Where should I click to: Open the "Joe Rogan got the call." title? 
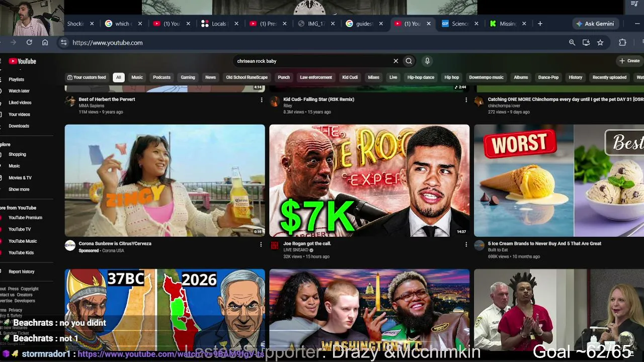307,244
